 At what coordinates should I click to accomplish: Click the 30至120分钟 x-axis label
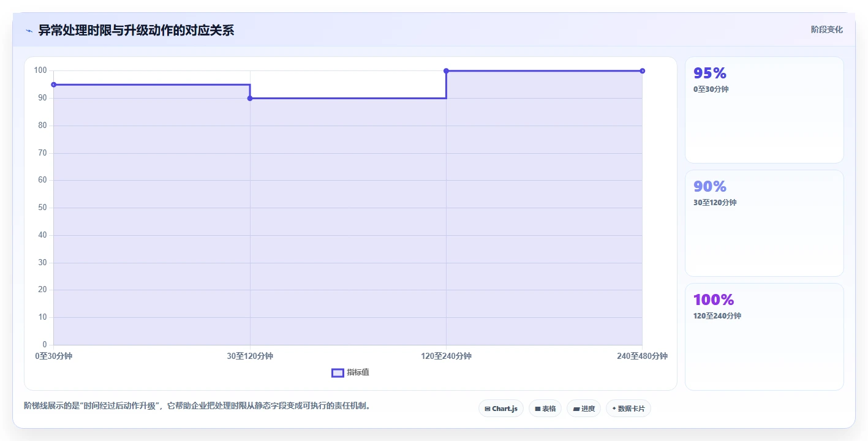tap(250, 356)
